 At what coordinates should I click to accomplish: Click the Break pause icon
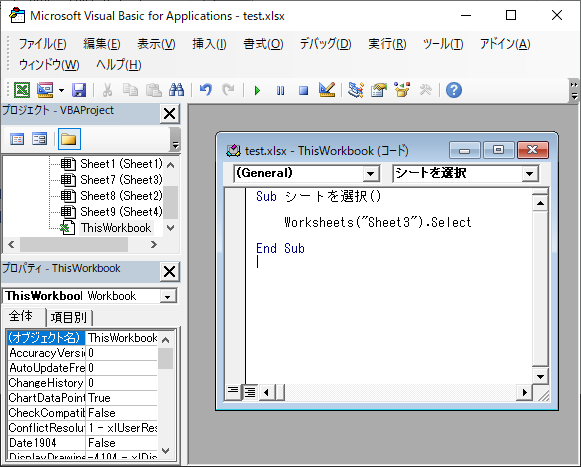(x=280, y=90)
